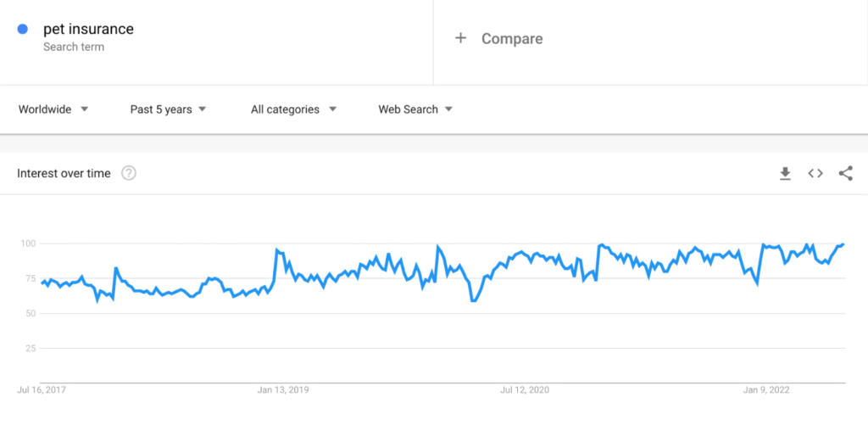Screen dimensions: 868x442
Task: Open the help question mark icon
Action: point(129,173)
